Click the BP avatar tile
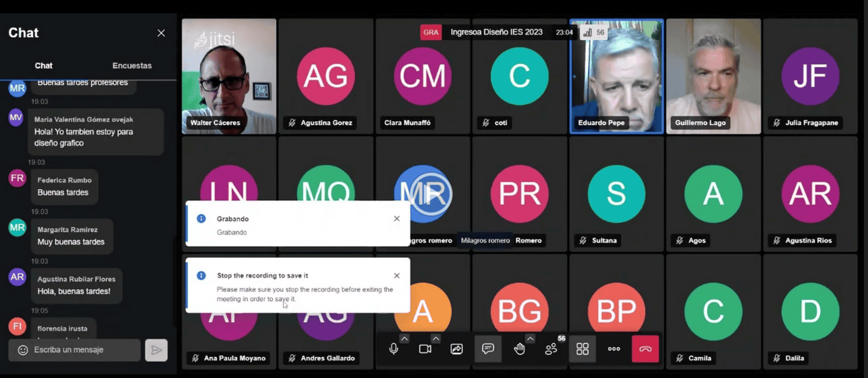Image resolution: width=868 pixels, height=378 pixels. (616, 311)
